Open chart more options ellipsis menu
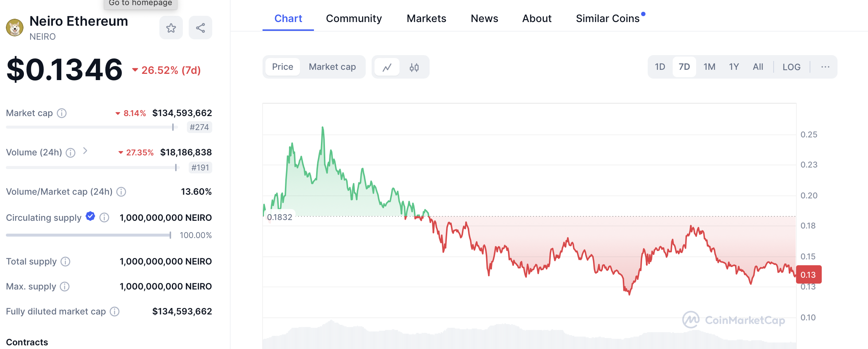This screenshot has width=868, height=349. coord(825,67)
